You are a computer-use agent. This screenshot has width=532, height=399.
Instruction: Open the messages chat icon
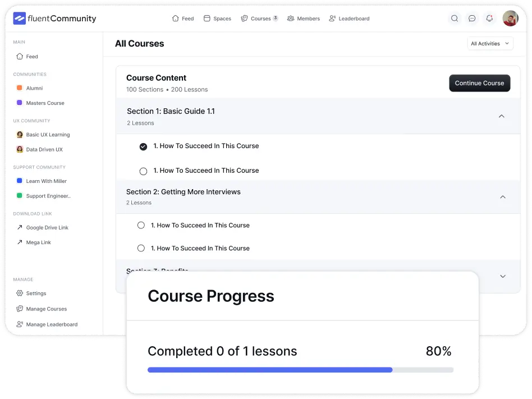click(472, 18)
